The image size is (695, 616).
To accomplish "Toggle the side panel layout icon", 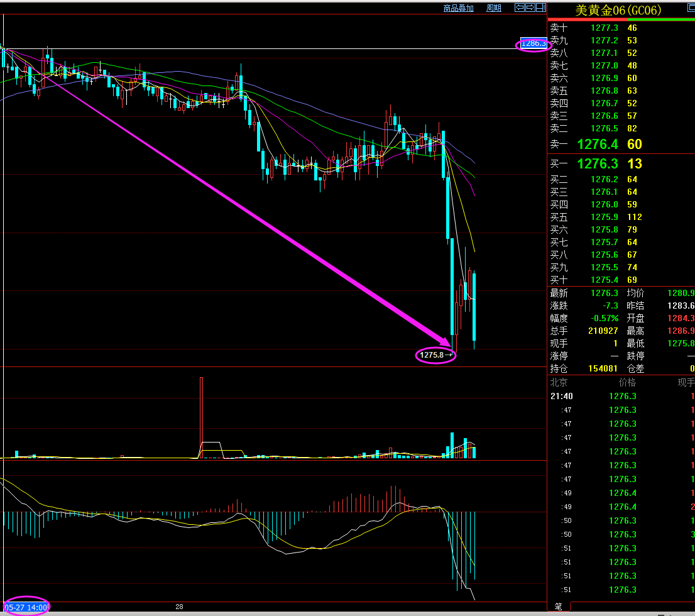I will click(x=540, y=8).
